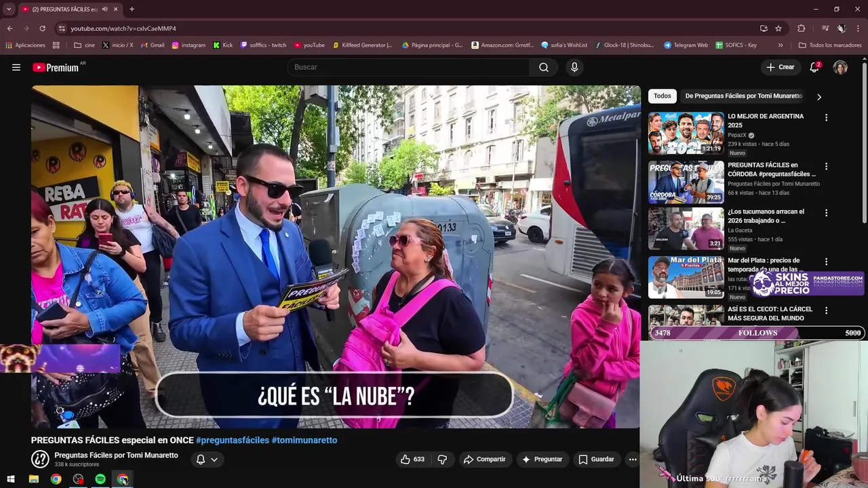Select De Preguntas Fáciles por Tomi Munaretto chip
Screen dimensions: 868x488
pyautogui.click(x=743, y=96)
